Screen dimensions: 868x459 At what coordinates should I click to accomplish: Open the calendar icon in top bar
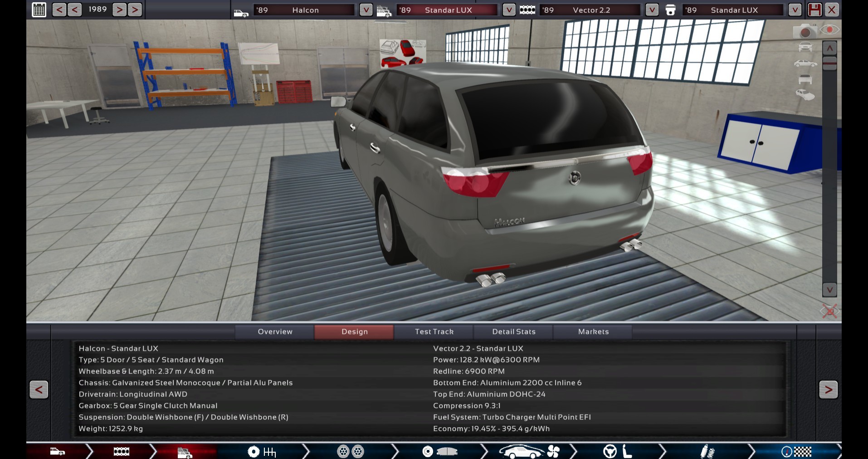(x=39, y=10)
